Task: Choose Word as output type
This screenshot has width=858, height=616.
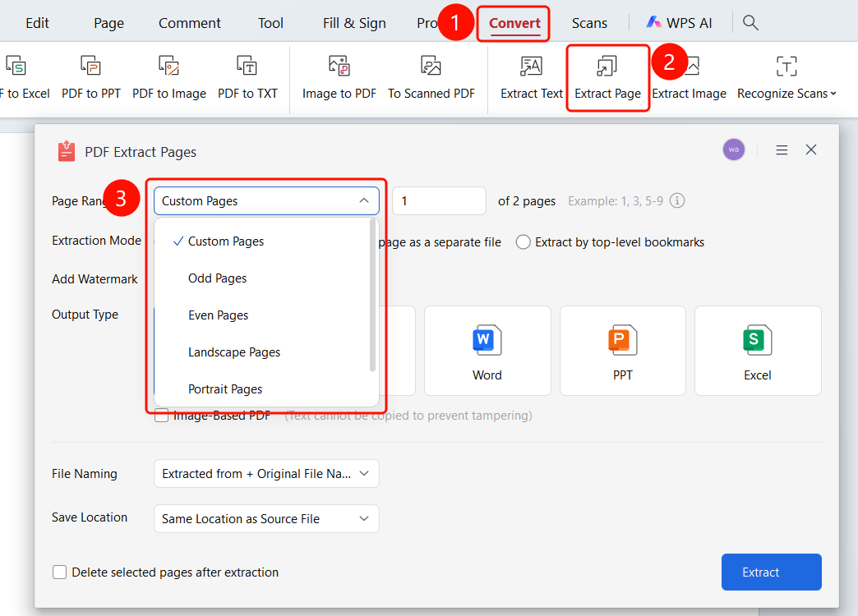Action: tap(487, 351)
